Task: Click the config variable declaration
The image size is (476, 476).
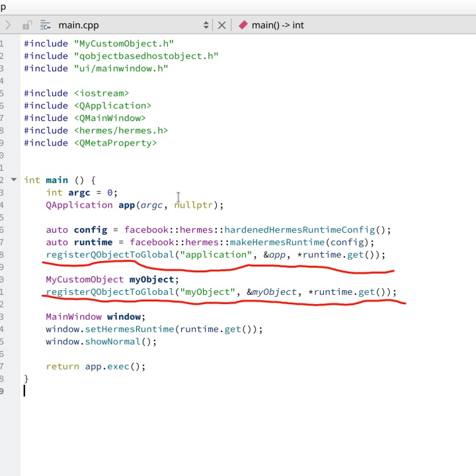Action: coord(91,230)
